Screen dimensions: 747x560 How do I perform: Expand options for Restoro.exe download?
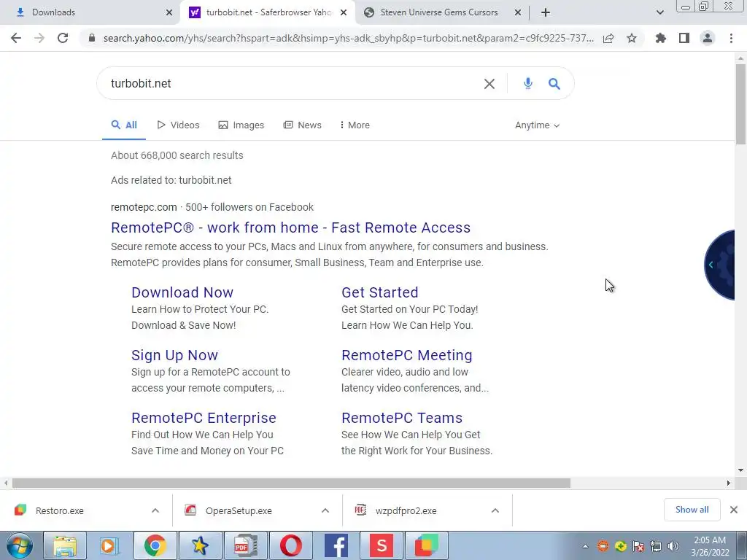[155, 510]
